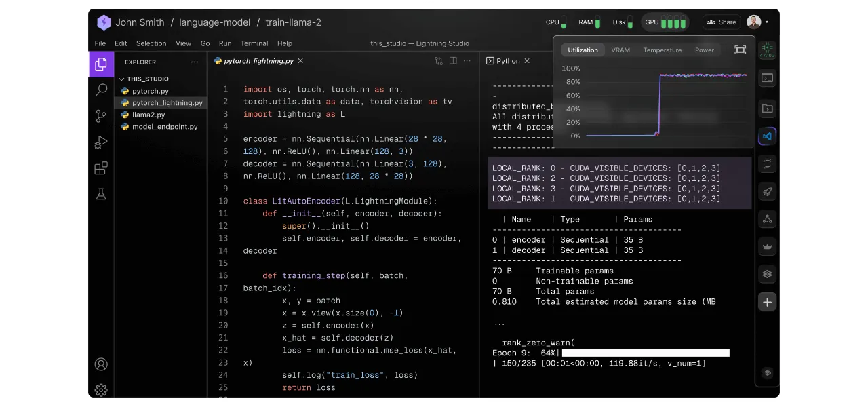Click the CPU usage indicator
868x407 pixels.
[x=556, y=22]
